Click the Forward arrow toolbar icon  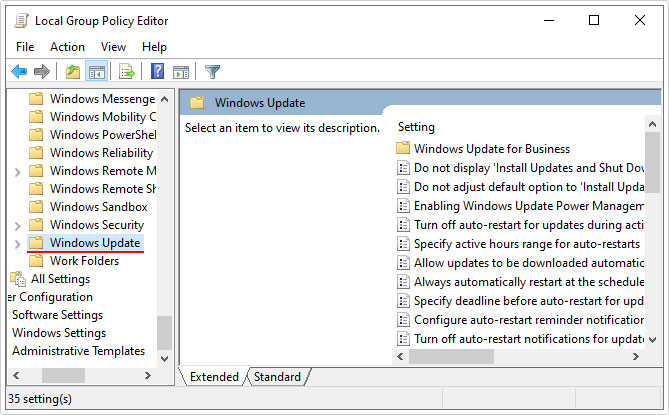[42, 72]
